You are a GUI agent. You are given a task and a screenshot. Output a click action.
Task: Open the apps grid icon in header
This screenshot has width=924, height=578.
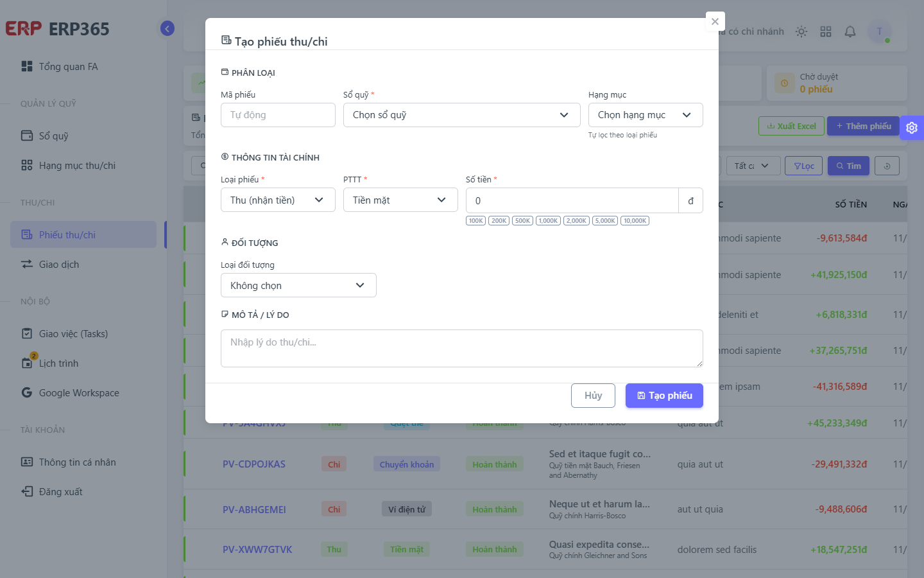[826, 31]
